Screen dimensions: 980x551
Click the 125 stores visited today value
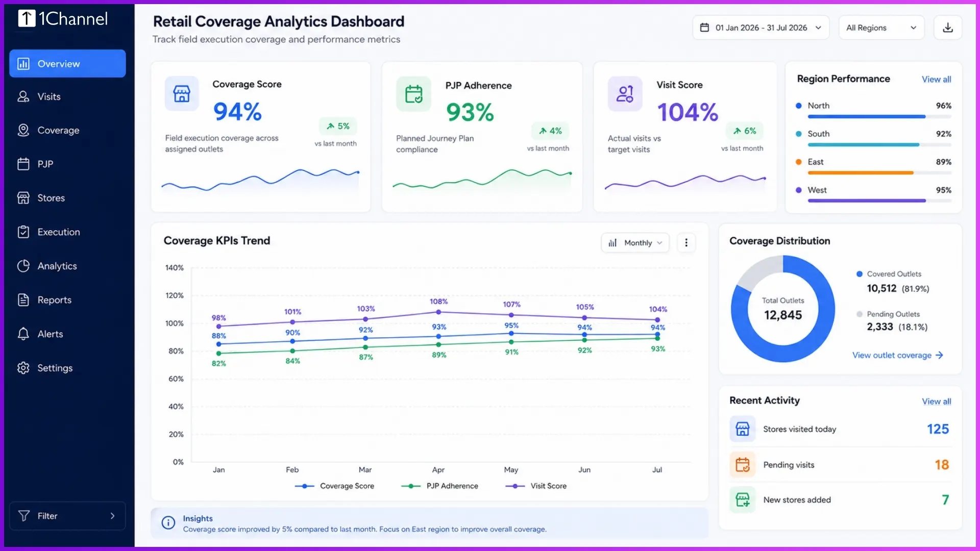(x=938, y=429)
